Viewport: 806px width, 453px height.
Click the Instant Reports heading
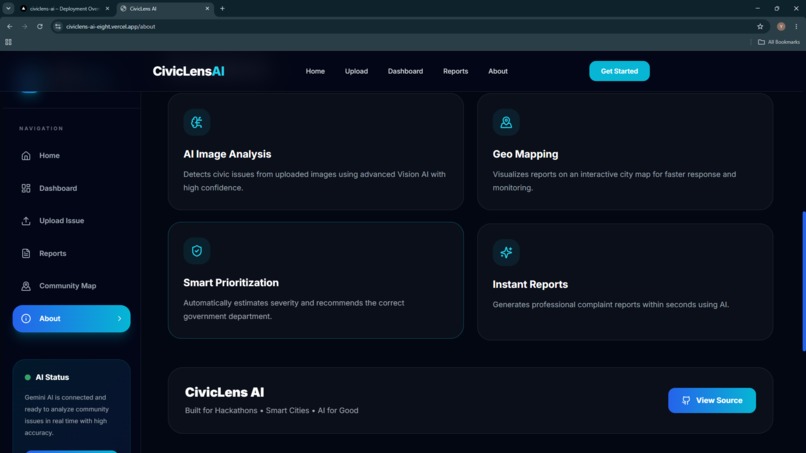530,284
